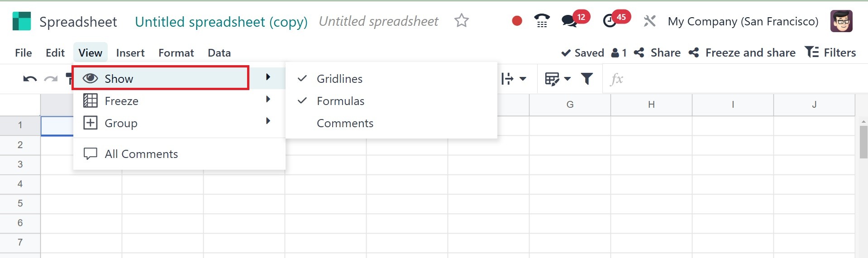Select All Comments menu entry
This screenshot has height=258, width=868.
tap(141, 154)
